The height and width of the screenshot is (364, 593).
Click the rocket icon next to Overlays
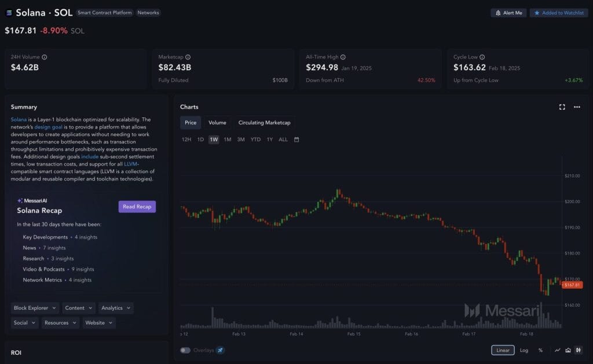point(220,350)
